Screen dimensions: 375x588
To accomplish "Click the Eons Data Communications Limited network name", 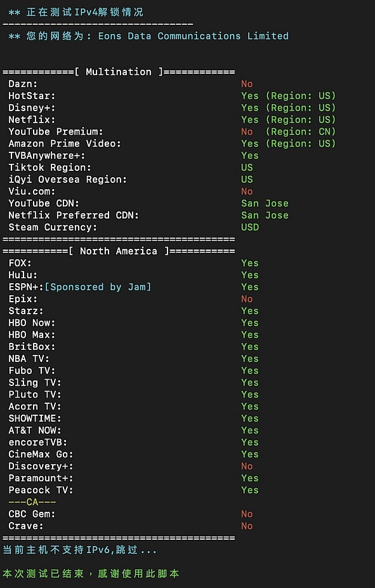I will pos(194,36).
